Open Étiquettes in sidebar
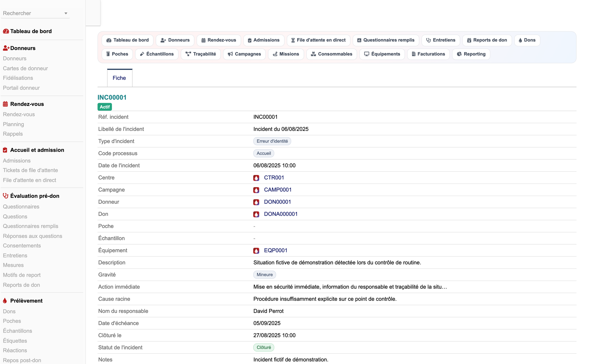Image resolution: width=589 pixels, height=364 pixels. point(15,341)
